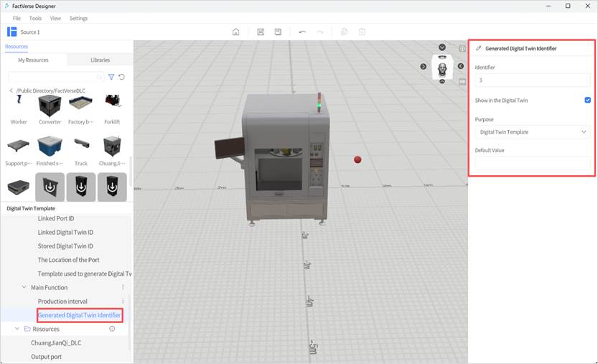The image size is (598, 364).
Task: Click the top down-chevron on the view gizmo
Action: click(x=442, y=47)
